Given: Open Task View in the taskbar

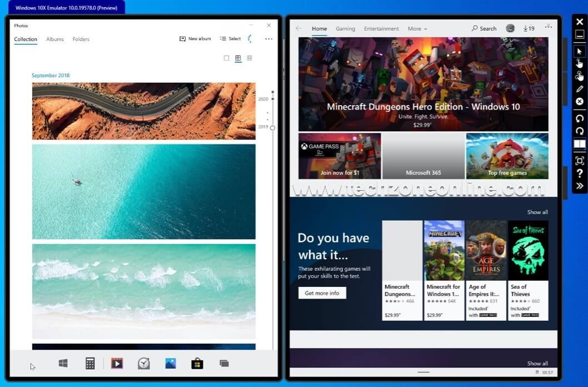Looking at the screenshot, I should [224, 364].
